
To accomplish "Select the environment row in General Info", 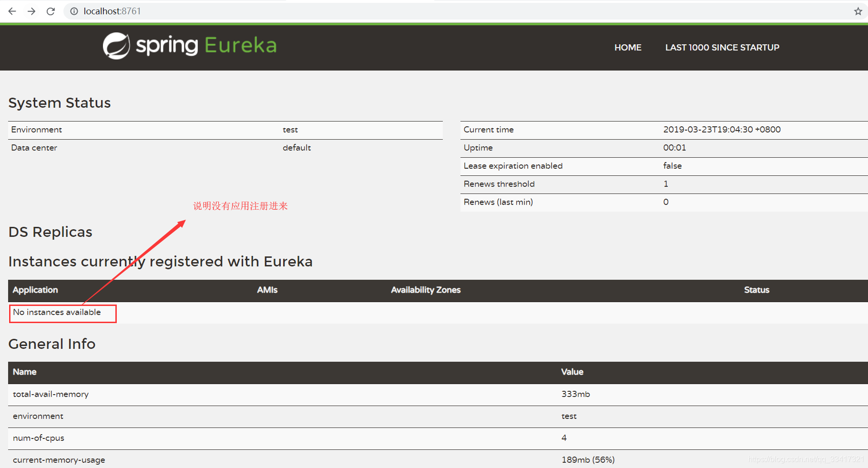I will [438, 417].
